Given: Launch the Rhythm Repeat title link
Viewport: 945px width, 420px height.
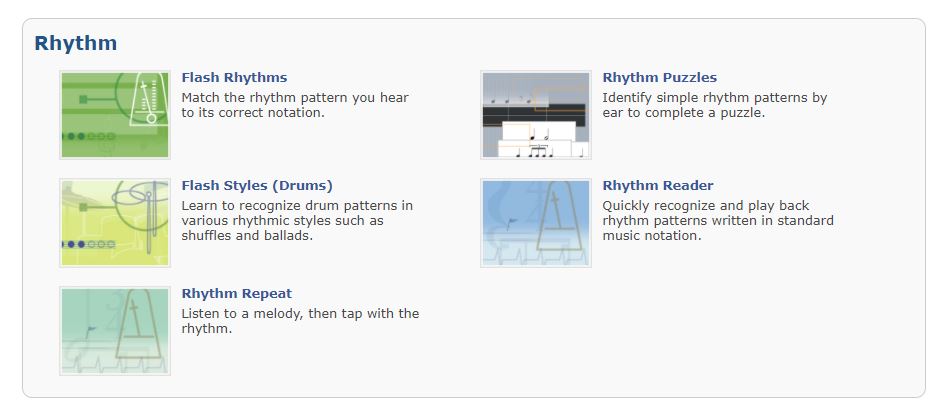Looking at the screenshot, I should pos(236,293).
